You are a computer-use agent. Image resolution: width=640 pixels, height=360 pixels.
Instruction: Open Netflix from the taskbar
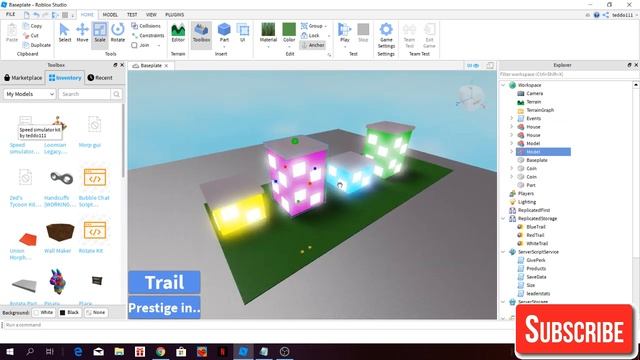pos(222,351)
